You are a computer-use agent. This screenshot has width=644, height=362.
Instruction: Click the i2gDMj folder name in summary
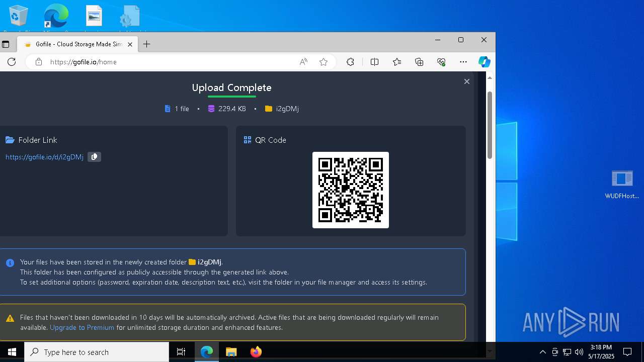287,109
